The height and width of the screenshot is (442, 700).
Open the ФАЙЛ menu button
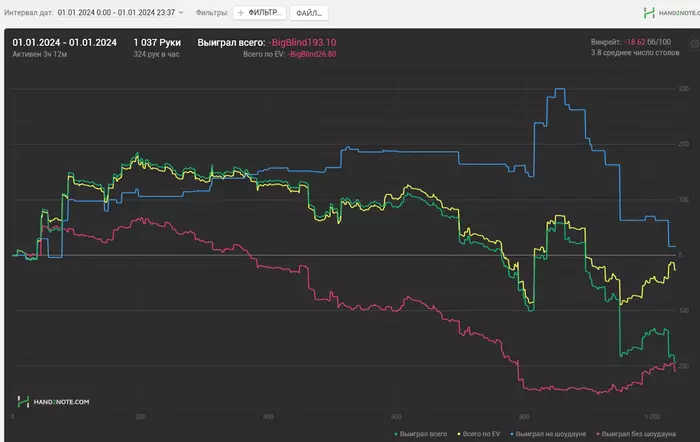point(309,13)
